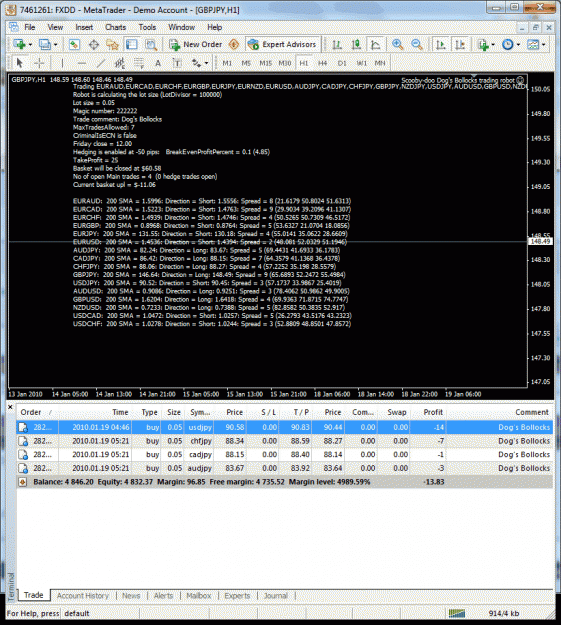Sort trades by Order column header
This screenshot has width=561, height=625.
[x=36, y=412]
